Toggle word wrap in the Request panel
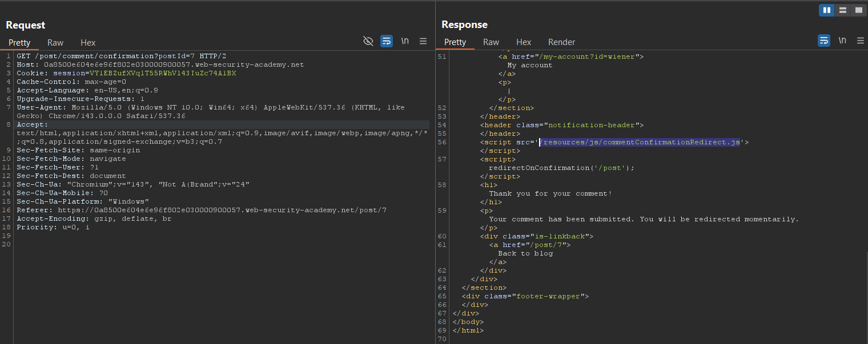The height and width of the screenshot is (344, 868). 387,41
